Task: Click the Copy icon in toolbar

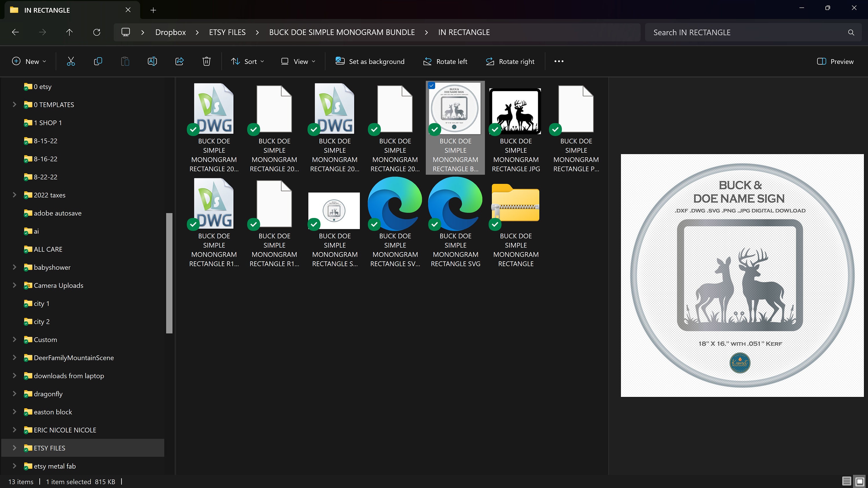Action: (98, 61)
